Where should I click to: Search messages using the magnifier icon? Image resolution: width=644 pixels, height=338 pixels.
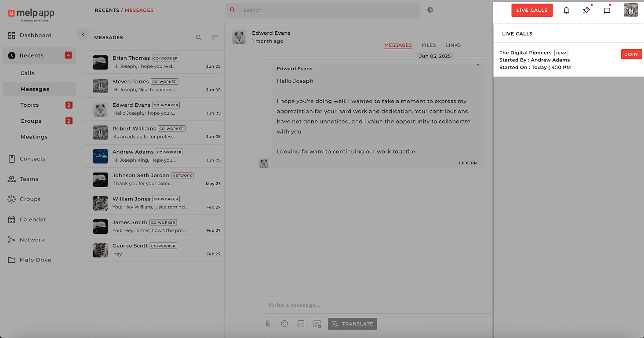pyautogui.click(x=199, y=38)
